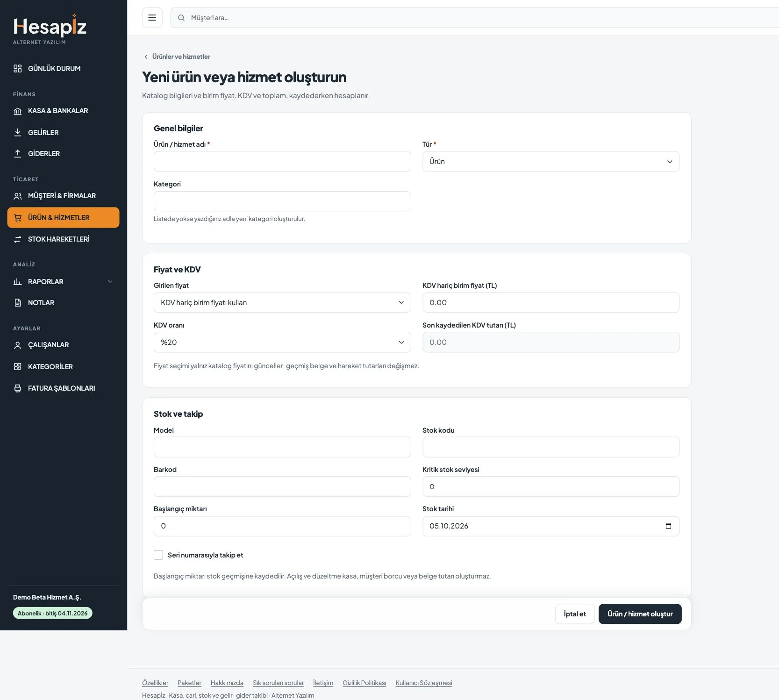Click the hamburger menu toggle button
Screen dimensions: 779x700
pos(152,18)
